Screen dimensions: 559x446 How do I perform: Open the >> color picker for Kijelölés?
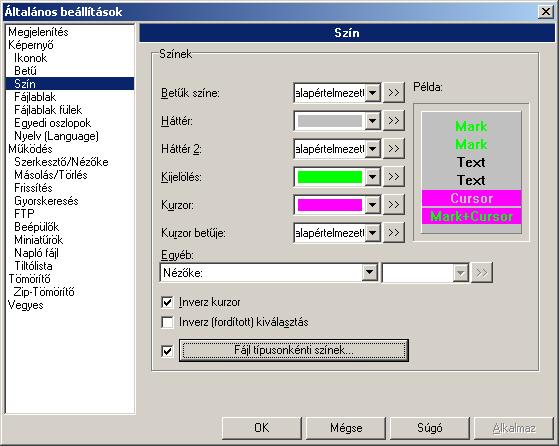[394, 176]
